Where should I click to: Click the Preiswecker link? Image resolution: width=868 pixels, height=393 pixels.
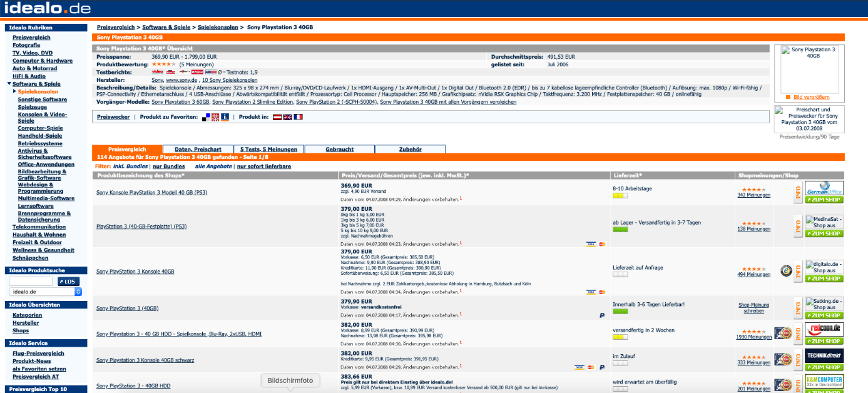pyautogui.click(x=113, y=117)
